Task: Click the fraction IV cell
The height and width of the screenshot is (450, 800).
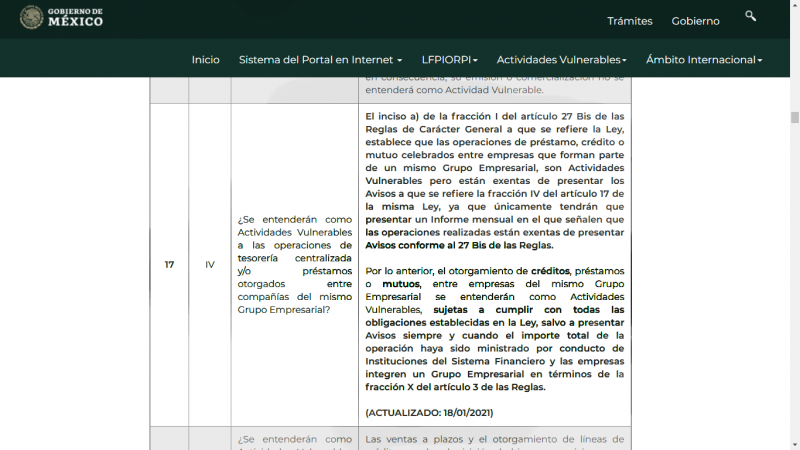Action: (x=210, y=265)
